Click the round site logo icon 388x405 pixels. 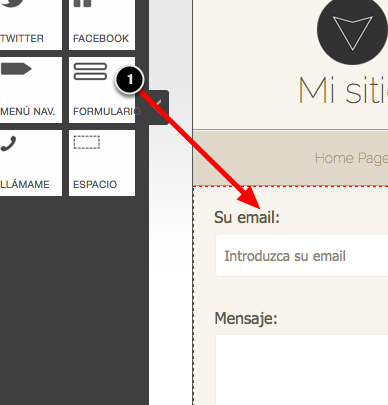(x=352, y=31)
